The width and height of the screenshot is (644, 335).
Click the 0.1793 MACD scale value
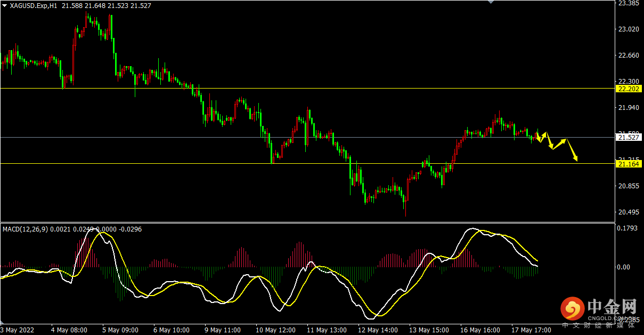coord(627,229)
